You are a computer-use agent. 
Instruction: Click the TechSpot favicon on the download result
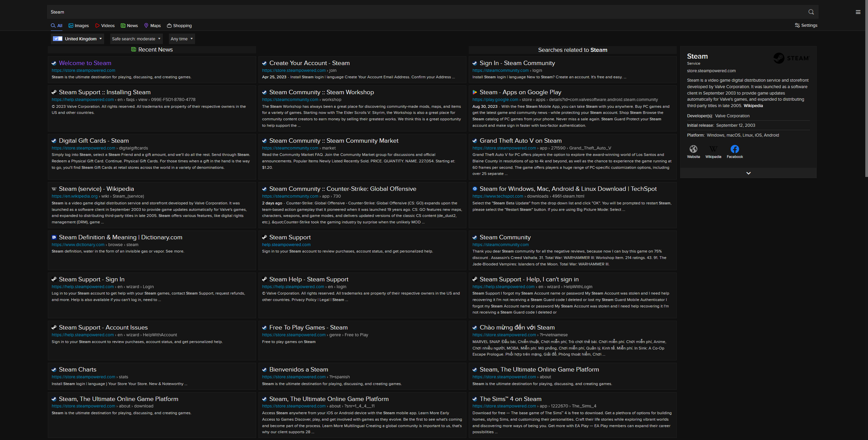(x=475, y=189)
